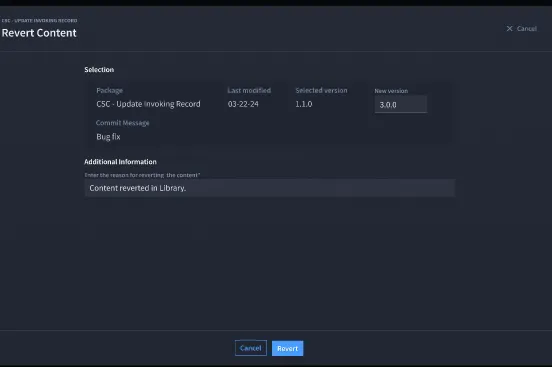
Task: Click the X Cancel button at top right
Action: 521,29
